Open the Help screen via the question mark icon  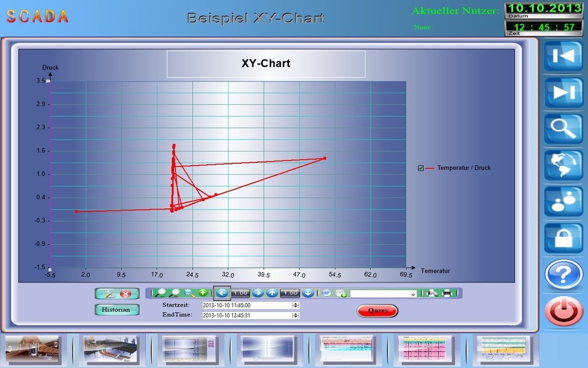563,274
